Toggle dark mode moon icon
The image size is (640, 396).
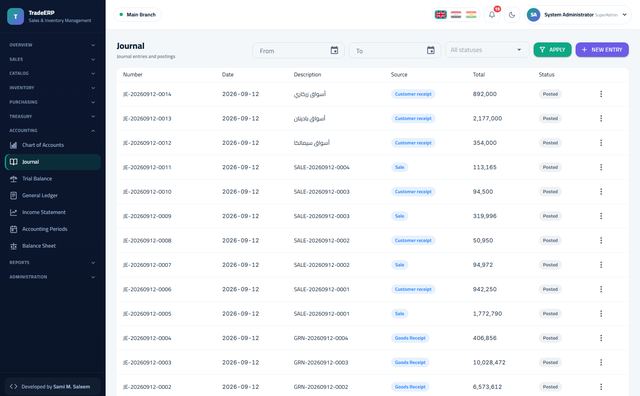512,15
